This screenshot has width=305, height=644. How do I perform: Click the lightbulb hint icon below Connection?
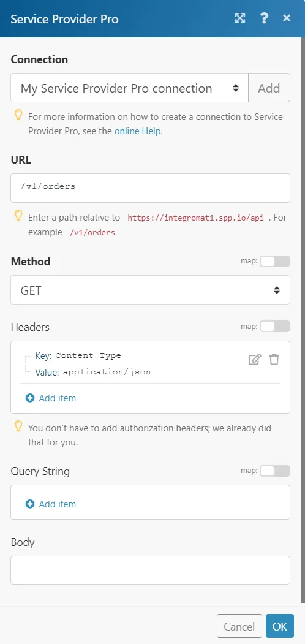click(18, 115)
